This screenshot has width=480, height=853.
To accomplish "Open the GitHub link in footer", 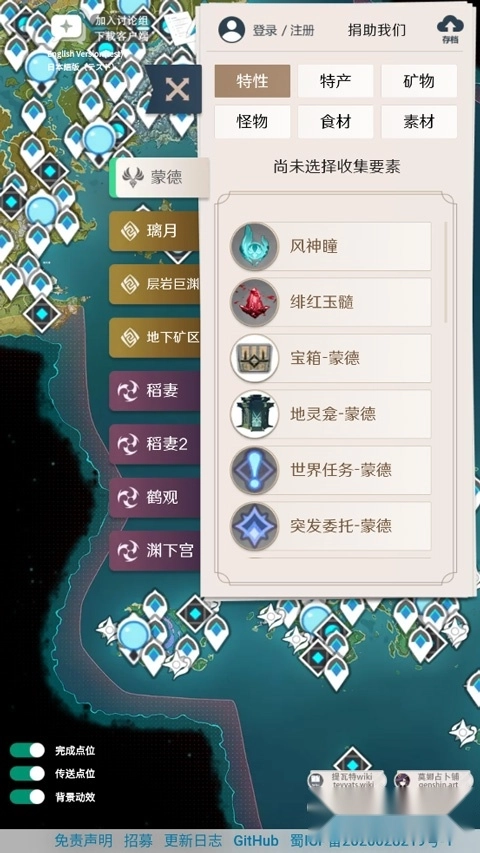I will 256,840.
